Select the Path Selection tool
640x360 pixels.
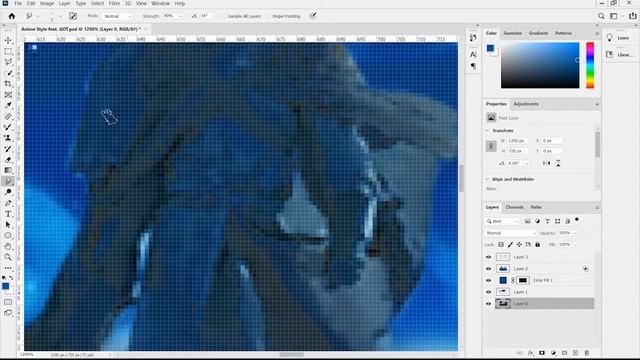click(x=8, y=224)
